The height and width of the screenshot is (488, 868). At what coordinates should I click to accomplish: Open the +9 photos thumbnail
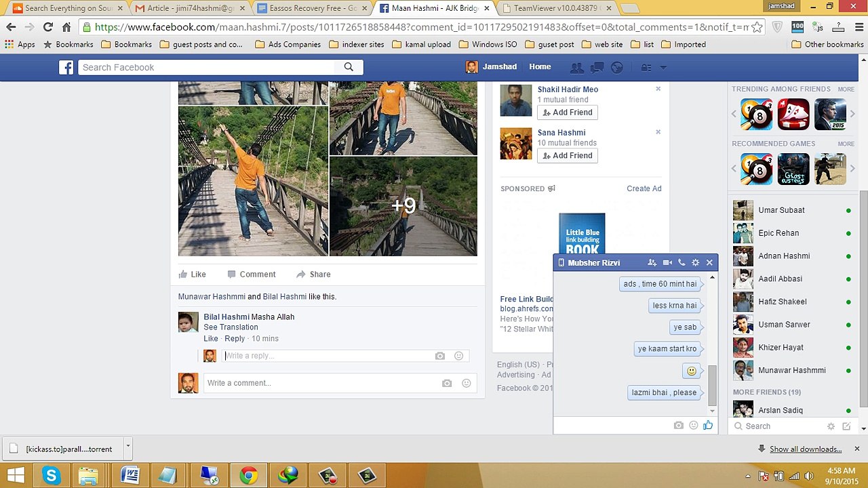[x=403, y=206]
